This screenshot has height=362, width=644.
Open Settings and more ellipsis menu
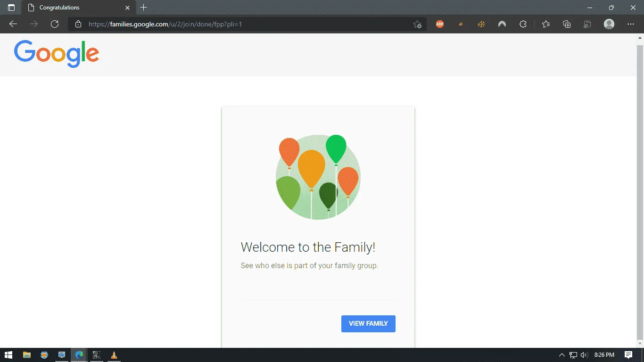tap(631, 24)
